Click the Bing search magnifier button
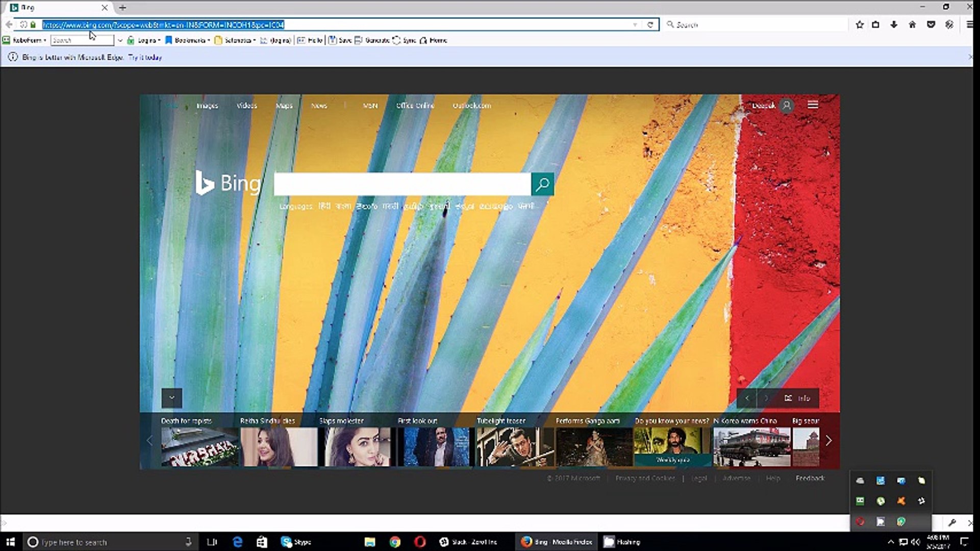The width and height of the screenshot is (980, 551). (x=542, y=184)
